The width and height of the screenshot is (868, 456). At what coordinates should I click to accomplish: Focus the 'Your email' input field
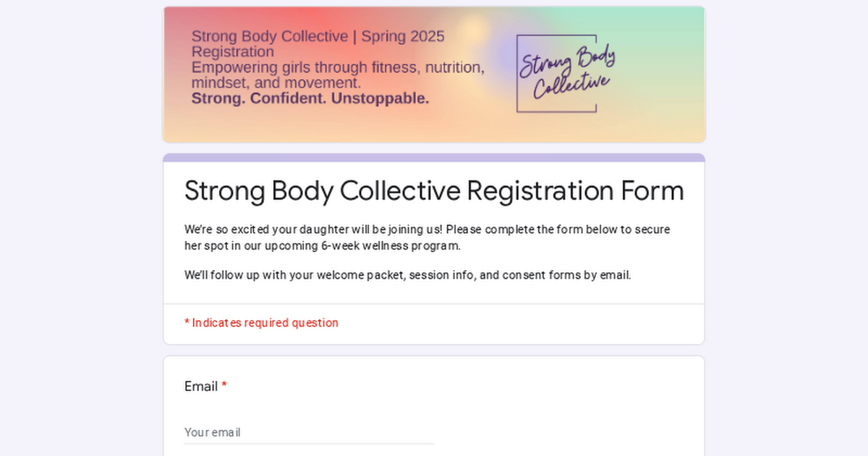click(x=309, y=432)
